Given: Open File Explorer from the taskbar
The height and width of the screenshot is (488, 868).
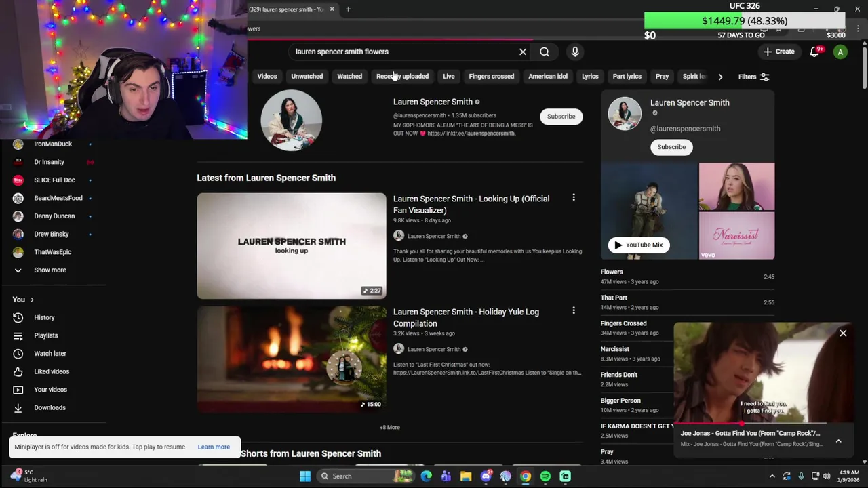Looking at the screenshot, I should 466,476.
